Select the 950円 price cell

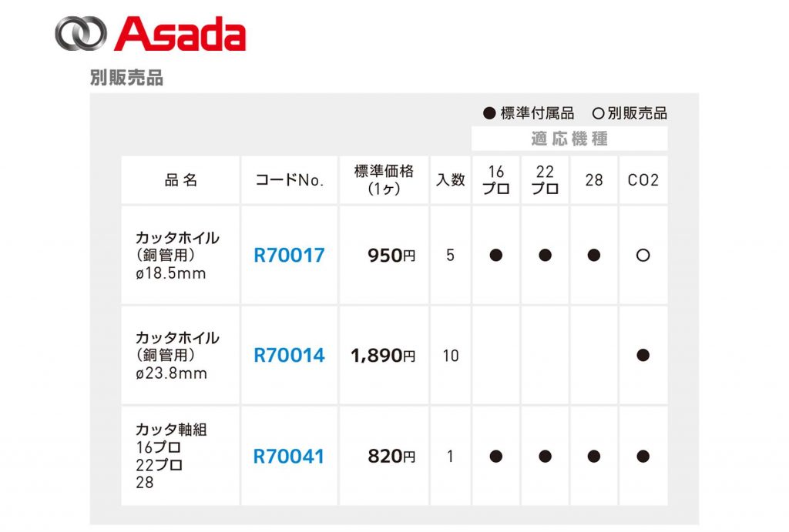point(384,255)
